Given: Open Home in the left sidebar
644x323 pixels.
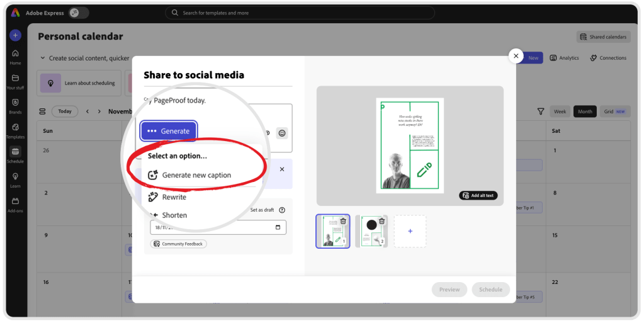Looking at the screenshot, I should click(15, 57).
